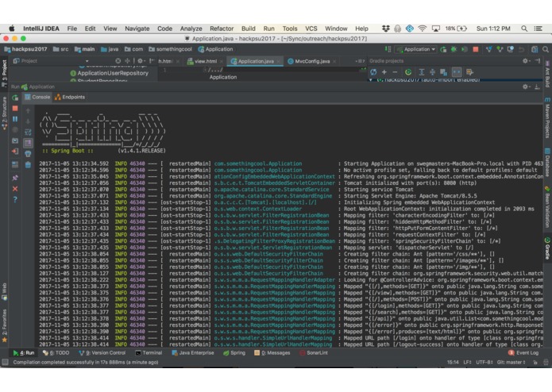The width and height of the screenshot is (552, 392).
Task: Click macOS Spotlight search icon
Action: (524, 29)
